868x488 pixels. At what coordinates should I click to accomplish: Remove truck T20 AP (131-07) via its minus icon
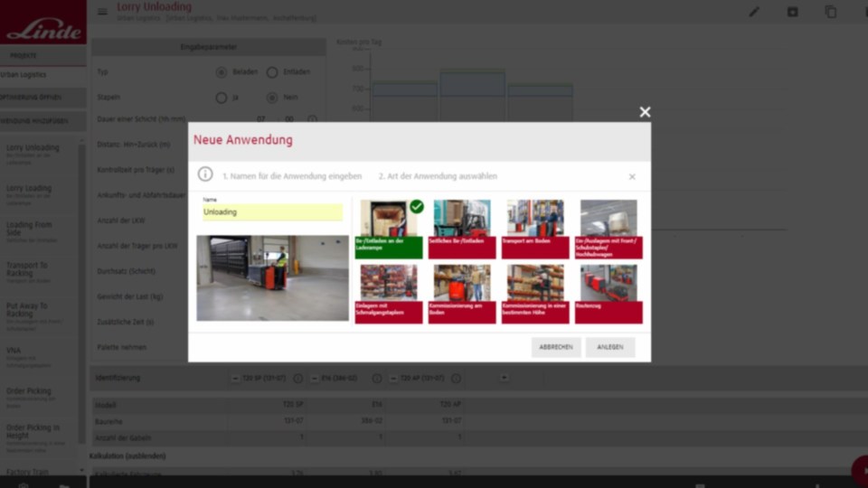393,379
